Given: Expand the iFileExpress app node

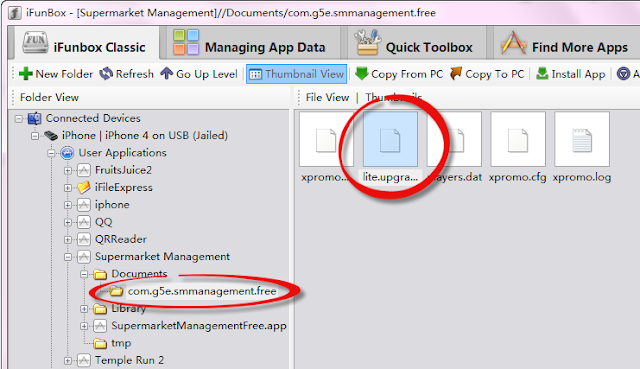Looking at the screenshot, I should (68, 188).
